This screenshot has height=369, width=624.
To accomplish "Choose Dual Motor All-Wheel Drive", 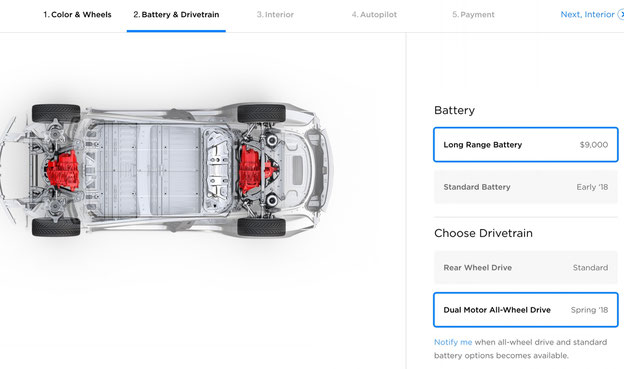I will [x=525, y=310].
